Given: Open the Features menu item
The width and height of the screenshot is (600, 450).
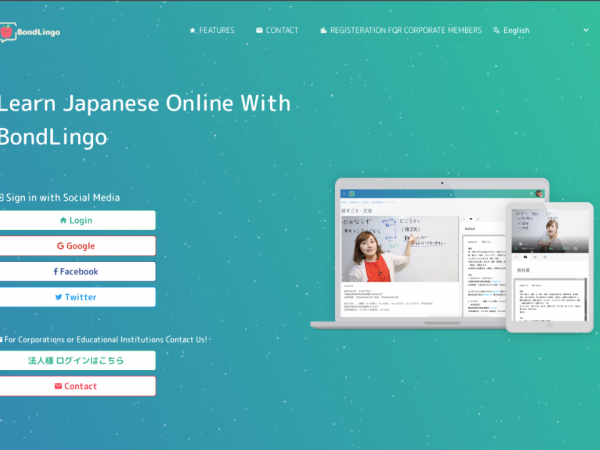Looking at the screenshot, I should click(x=216, y=31).
